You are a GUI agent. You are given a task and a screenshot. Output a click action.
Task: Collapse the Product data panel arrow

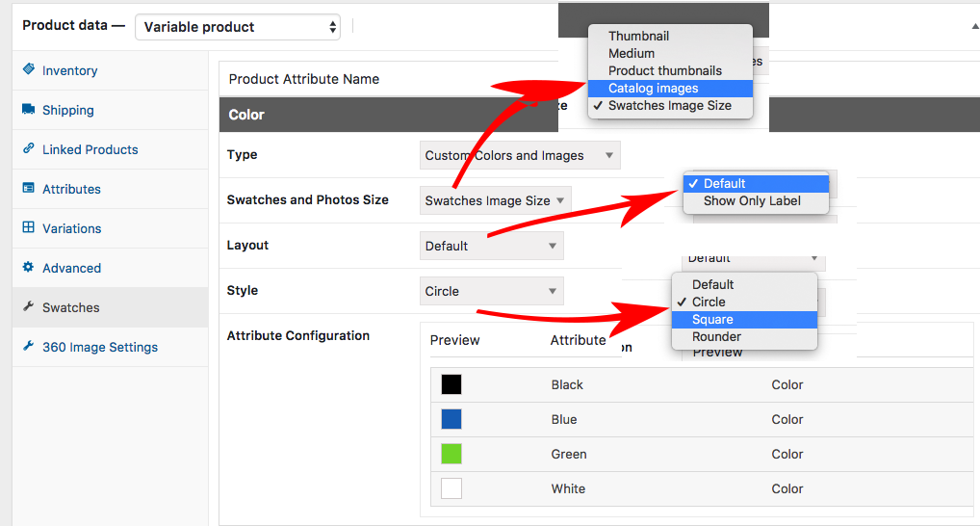962,27
